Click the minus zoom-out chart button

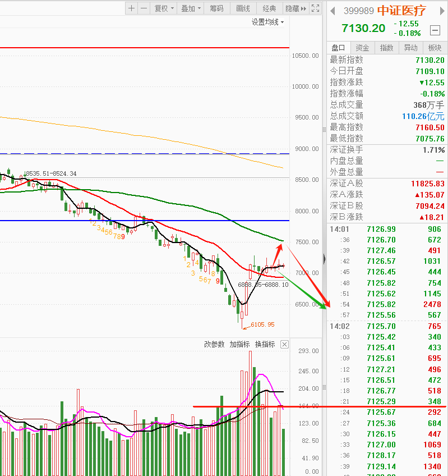pyautogui.click(x=144, y=8)
